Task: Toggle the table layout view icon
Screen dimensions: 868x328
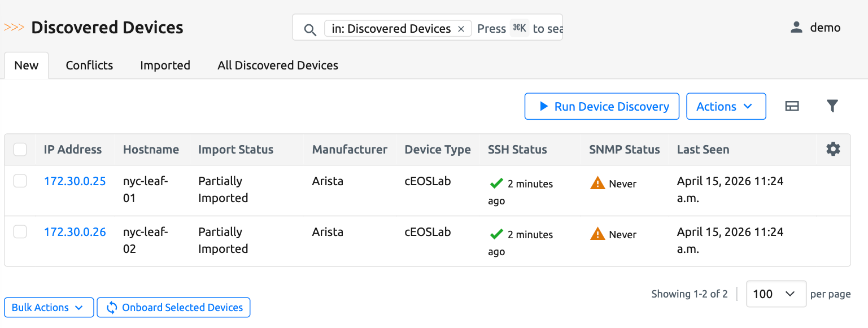Action: (792, 106)
